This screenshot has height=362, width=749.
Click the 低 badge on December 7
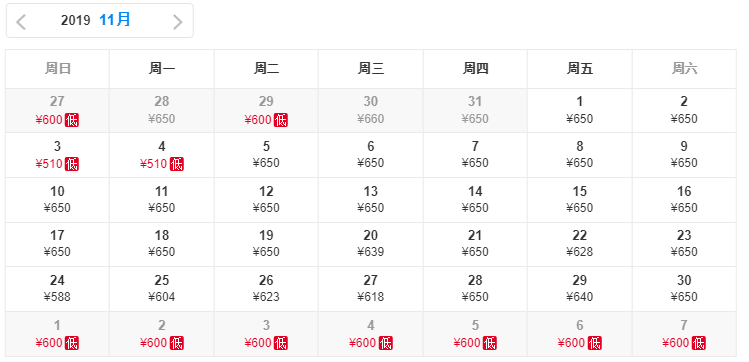point(698,343)
